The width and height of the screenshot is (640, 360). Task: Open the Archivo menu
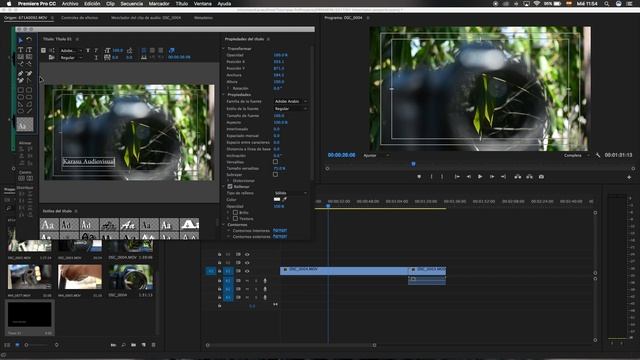pyautogui.click(x=70, y=4)
